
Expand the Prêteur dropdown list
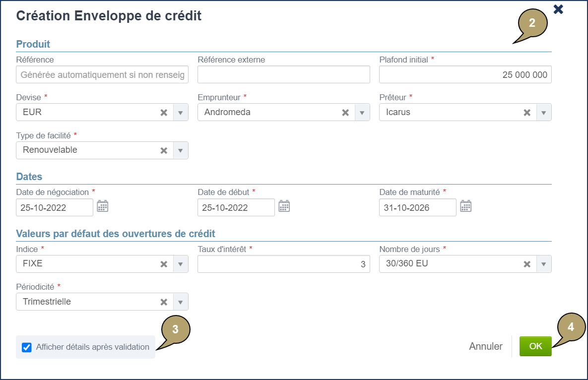click(543, 113)
